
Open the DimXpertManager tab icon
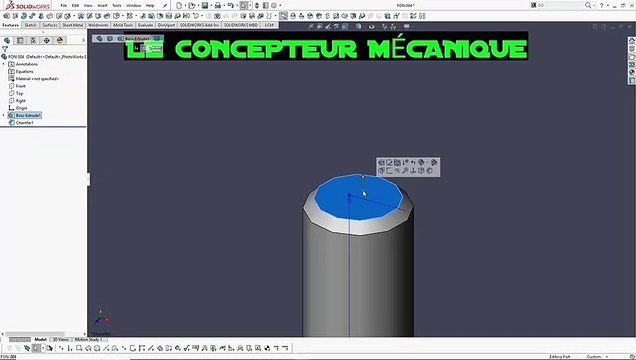[47, 40]
